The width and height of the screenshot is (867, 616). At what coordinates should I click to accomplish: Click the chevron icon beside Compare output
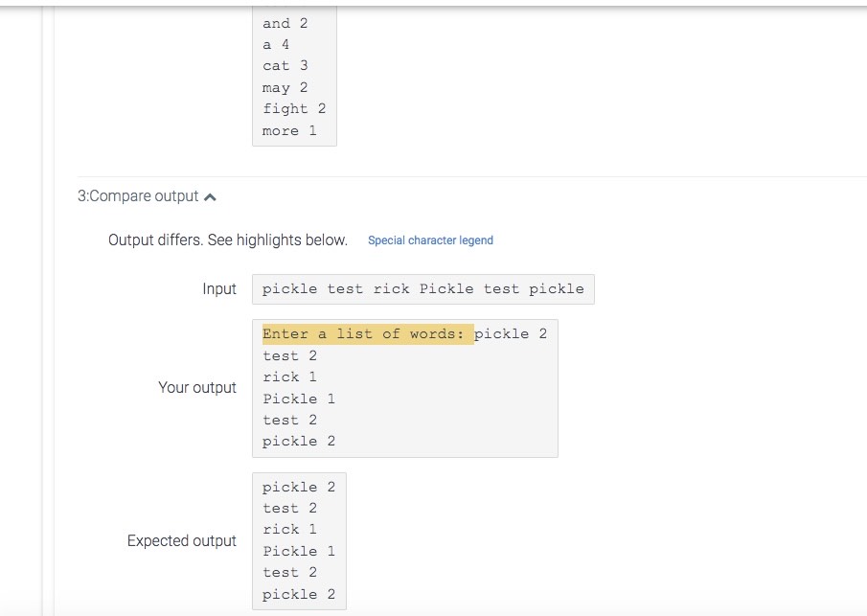point(210,196)
